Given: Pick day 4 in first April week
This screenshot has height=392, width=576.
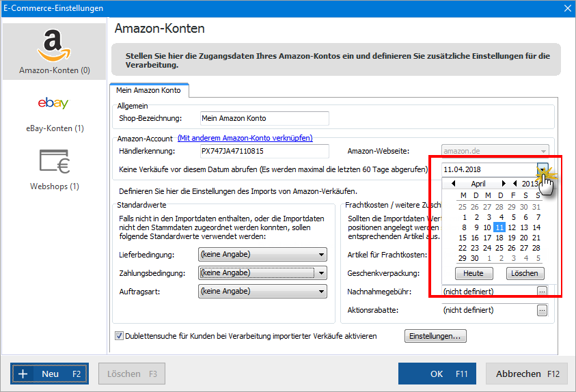Looking at the screenshot, I should [x=502, y=217].
